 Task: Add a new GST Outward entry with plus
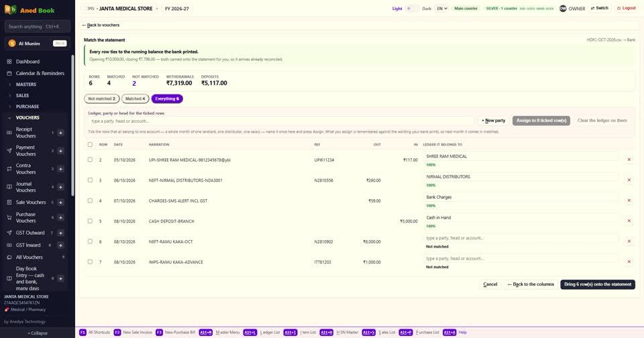(x=60, y=233)
